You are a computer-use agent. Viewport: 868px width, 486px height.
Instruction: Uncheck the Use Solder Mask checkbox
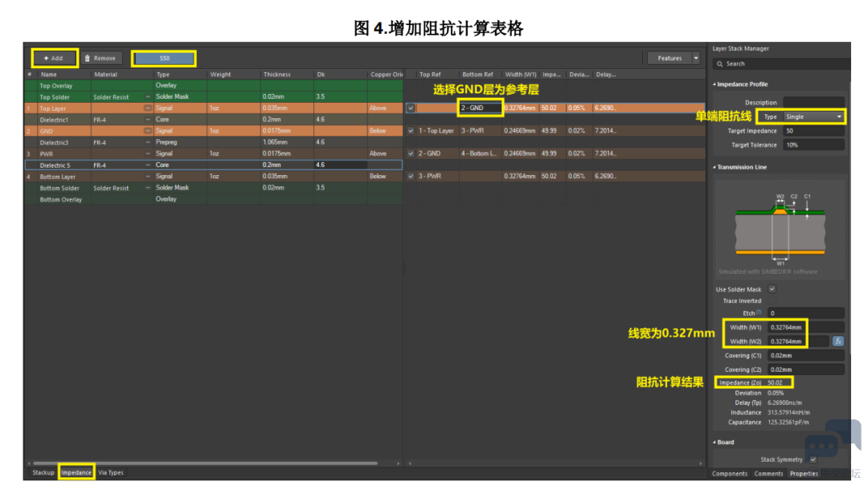pyautogui.click(x=772, y=289)
